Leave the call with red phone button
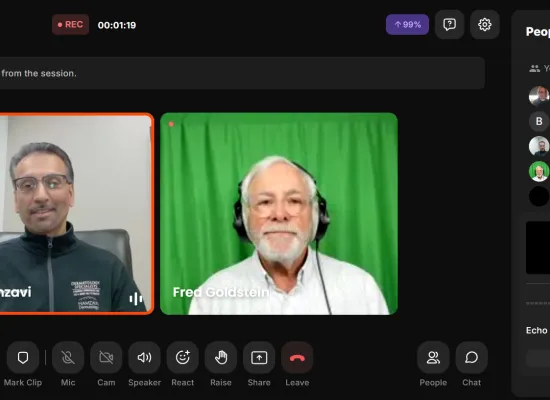The image size is (550, 400). pyautogui.click(x=297, y=358)
